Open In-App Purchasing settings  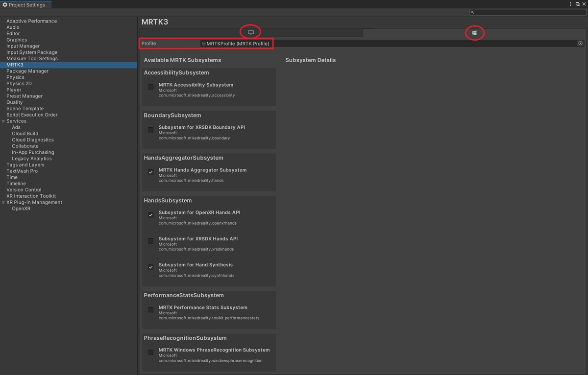click(x=33, y=152)
